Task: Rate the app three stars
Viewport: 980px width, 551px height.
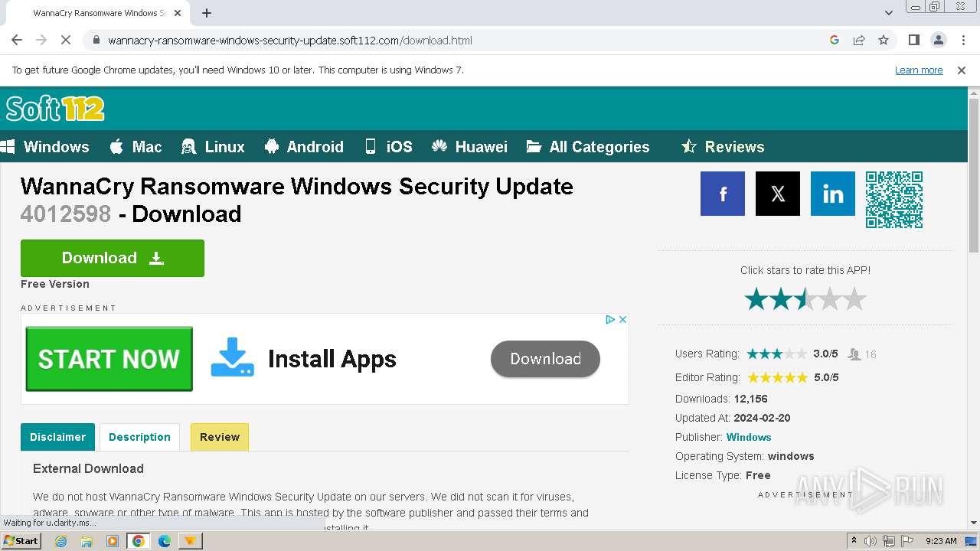Action: (805, 299)
